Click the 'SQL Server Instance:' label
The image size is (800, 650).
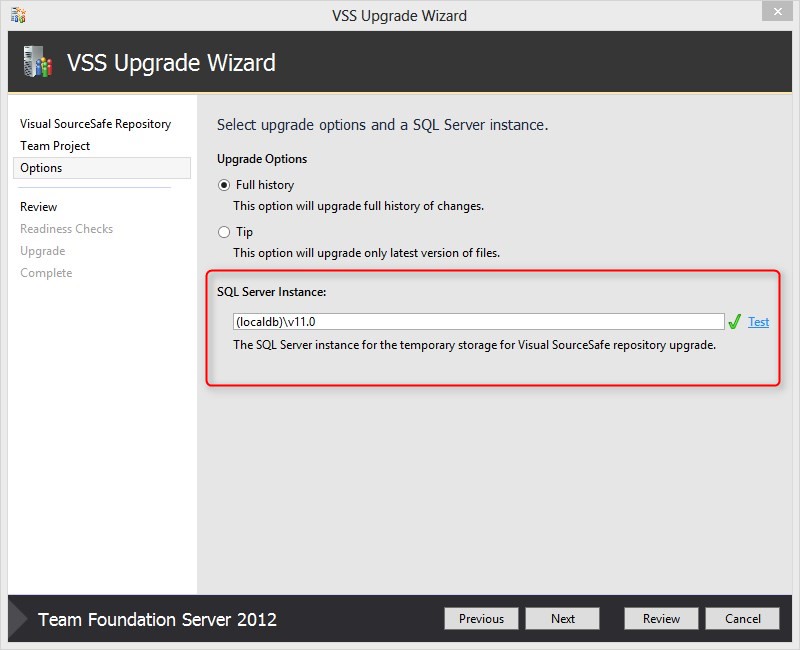click(x=271, y=292)
